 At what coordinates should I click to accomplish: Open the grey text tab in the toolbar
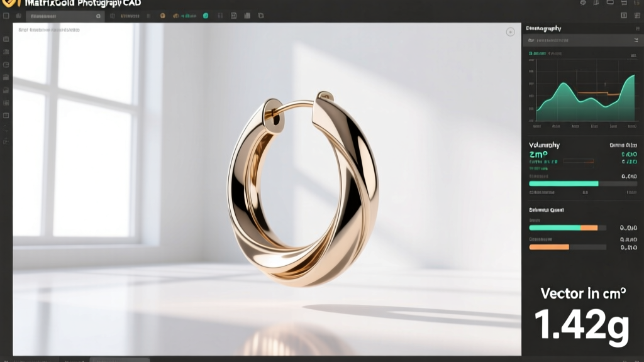[x=130, y=16]
